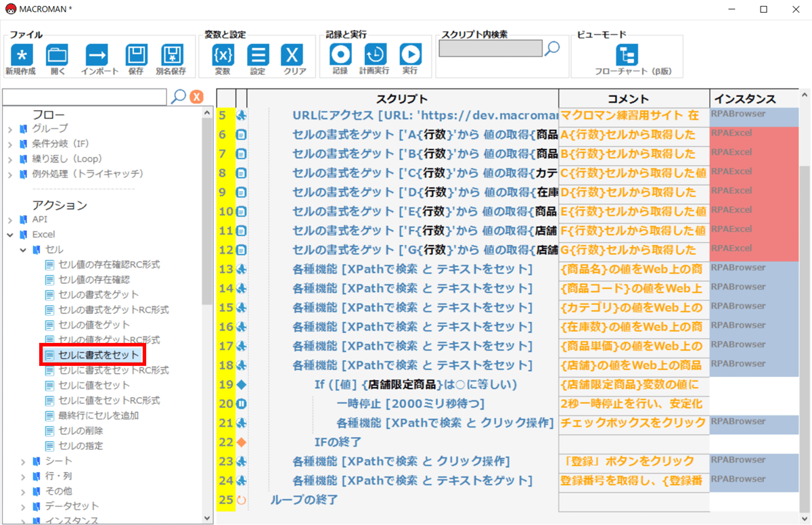The width and height of the screenshot is (812, 525).
Task: Open the 変数 (Variables) dialog
Action: click(223, 55)
